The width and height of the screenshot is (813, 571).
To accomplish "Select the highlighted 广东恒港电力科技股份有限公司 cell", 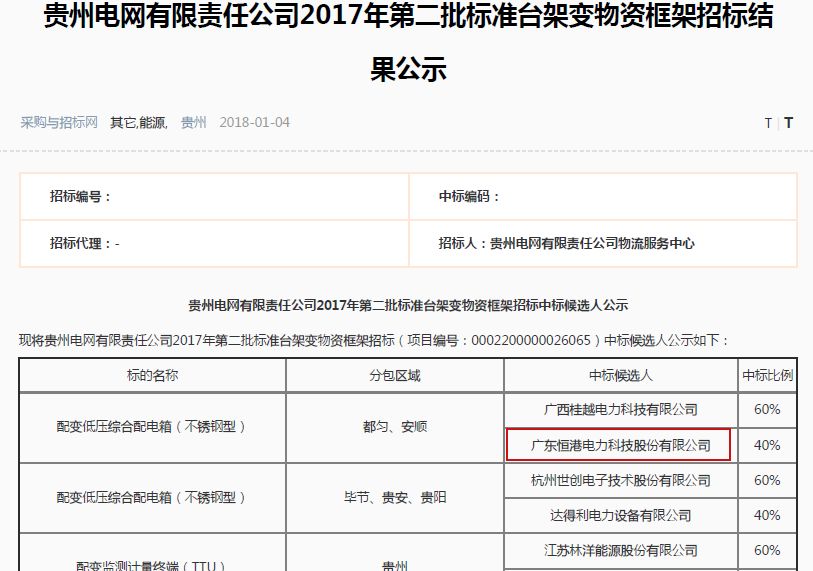I will [x=619, y=445].
